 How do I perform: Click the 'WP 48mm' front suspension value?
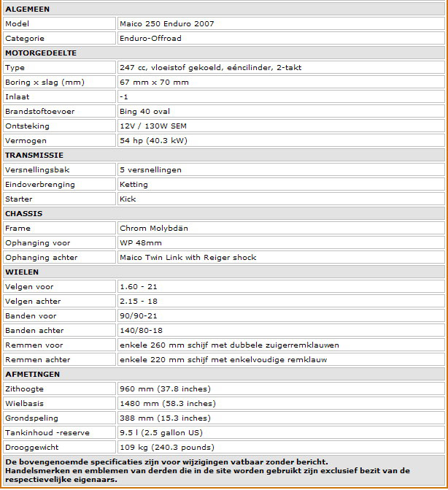tap(141, 243)
